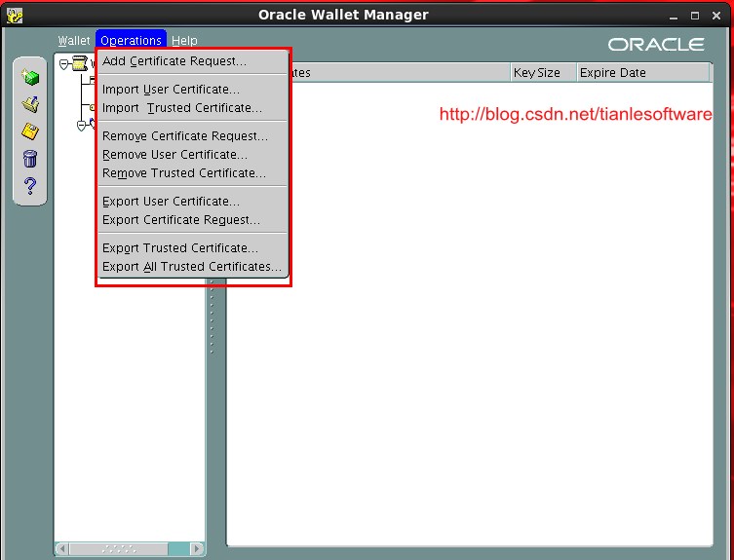The height and width of the screenshot is (560, 734).
Task: Choose Export User Certificate
Action: pos(193,202)
